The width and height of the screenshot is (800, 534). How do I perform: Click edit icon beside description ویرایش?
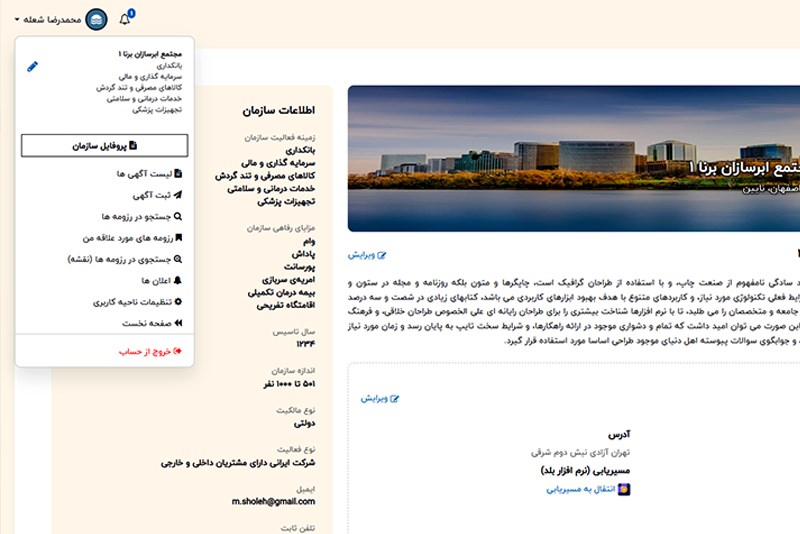coord(382,255)
